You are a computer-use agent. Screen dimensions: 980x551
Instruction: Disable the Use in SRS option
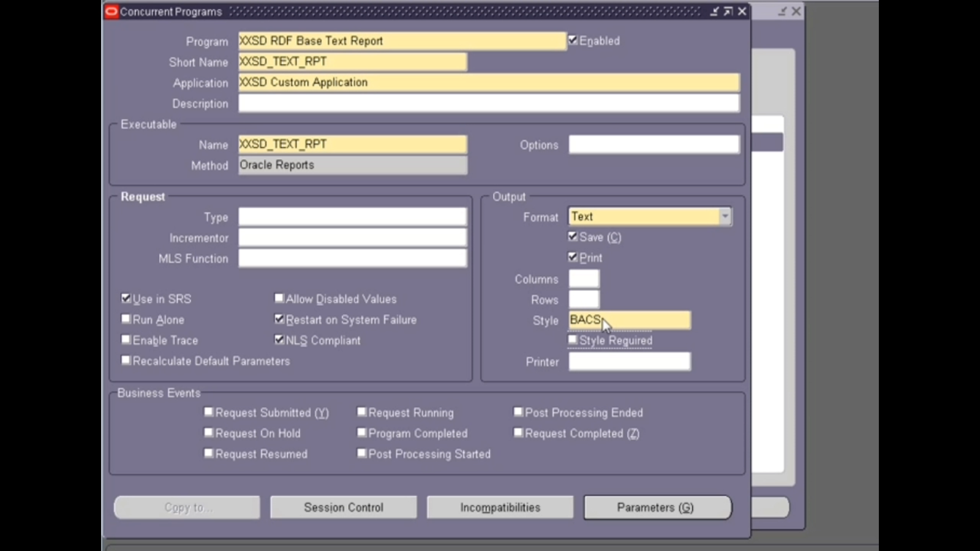click(x=126, y=298)
